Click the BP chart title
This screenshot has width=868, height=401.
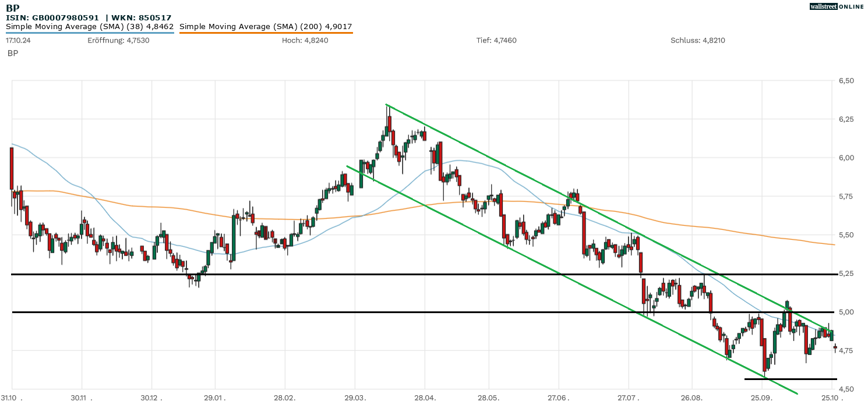pyautogui.click(x=12, y=8)
